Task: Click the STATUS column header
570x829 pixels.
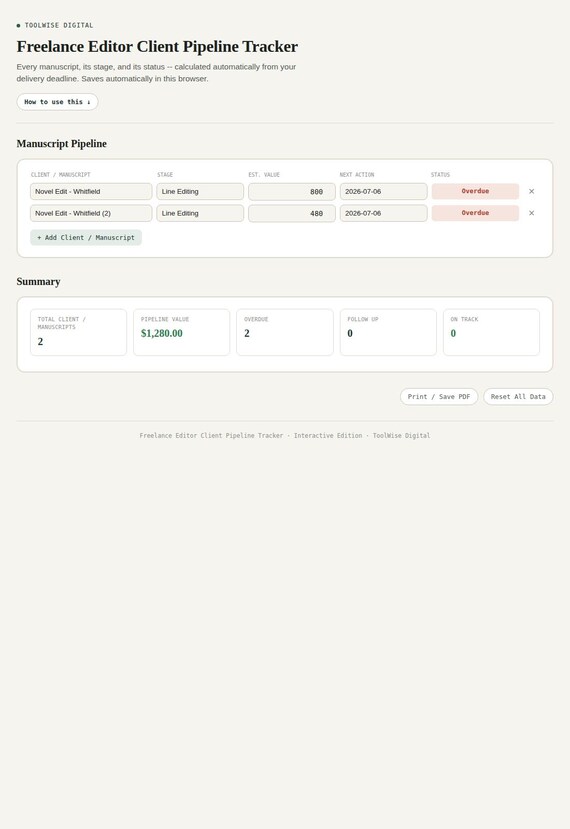Action: tap(440, 174)
